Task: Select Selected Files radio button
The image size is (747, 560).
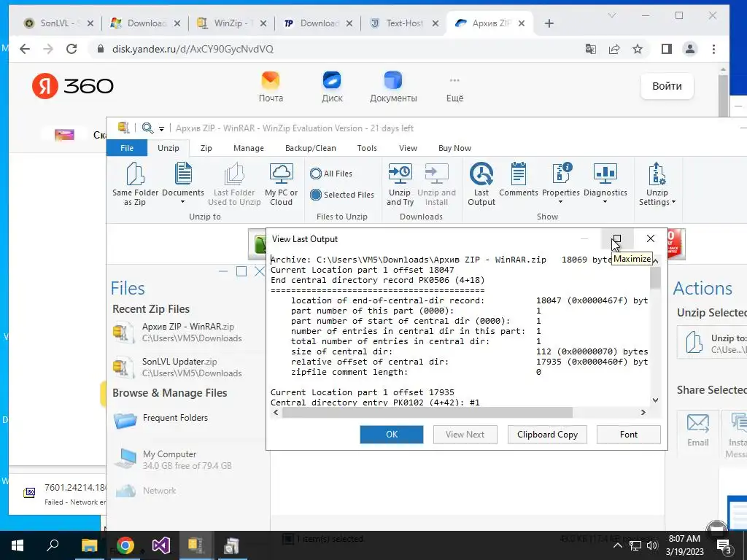Action: (315, 194)
